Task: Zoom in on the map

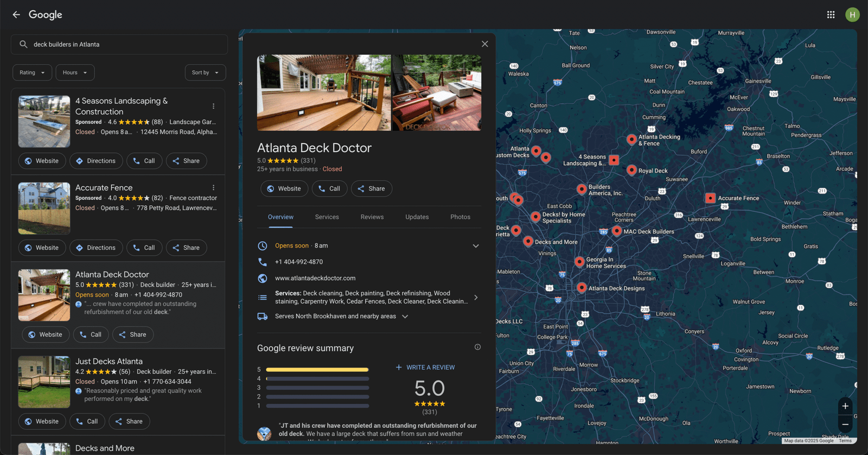Action: pyautogui.click(x=845, y=406)
